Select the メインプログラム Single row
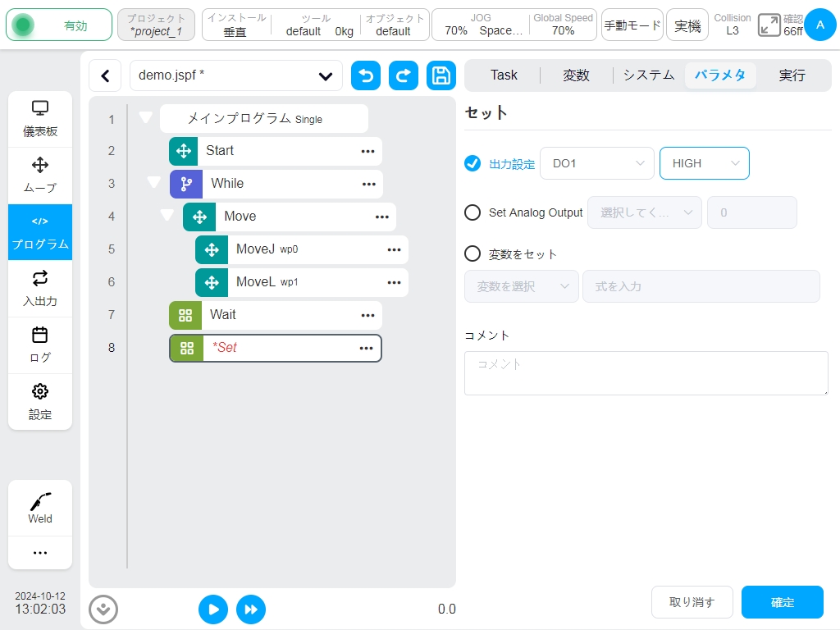 coord(263,118)
